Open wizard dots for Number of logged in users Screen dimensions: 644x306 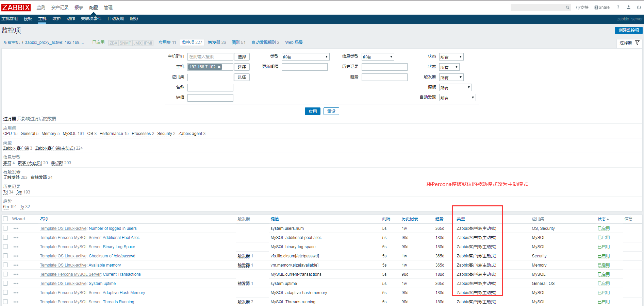pyautogui.click(x=16, y=228)
